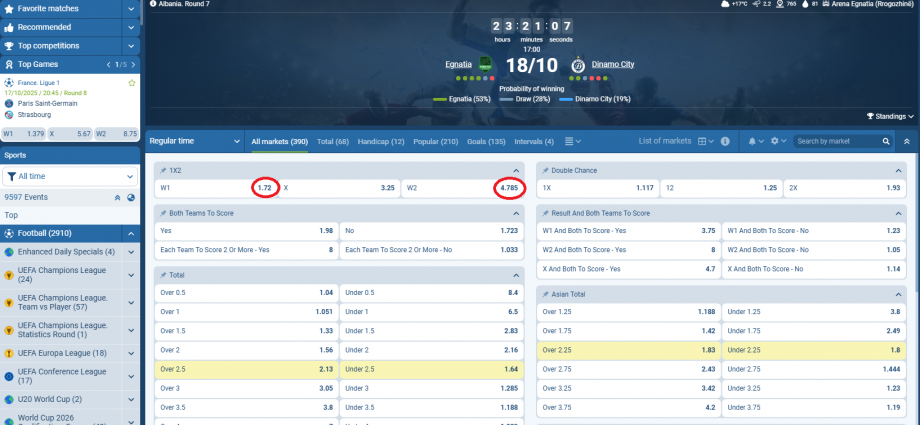The height and width of the screenshot is (425, 920).
Task: Switch to the Intervals (4) tab
Action: (x=534, y=141)
